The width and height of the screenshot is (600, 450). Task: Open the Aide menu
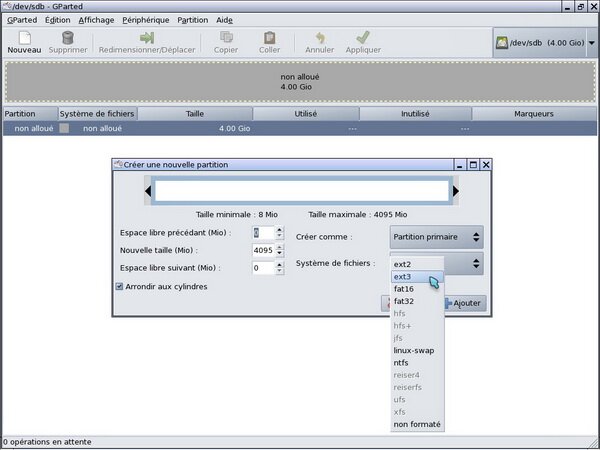click(224, 20)
